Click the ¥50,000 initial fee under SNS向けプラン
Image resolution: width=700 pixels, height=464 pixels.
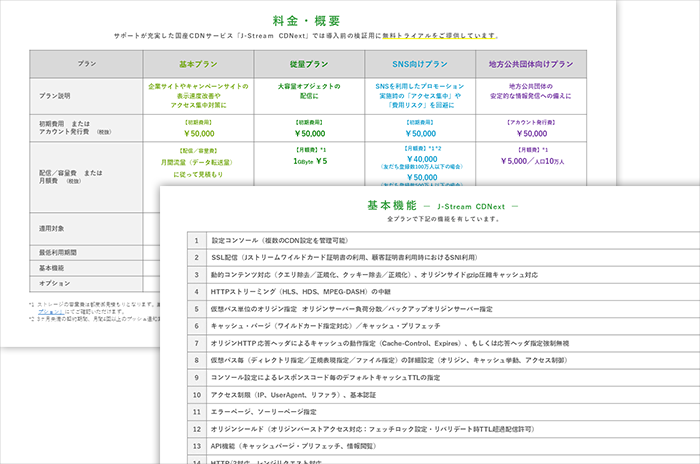(x=420, y=133)
